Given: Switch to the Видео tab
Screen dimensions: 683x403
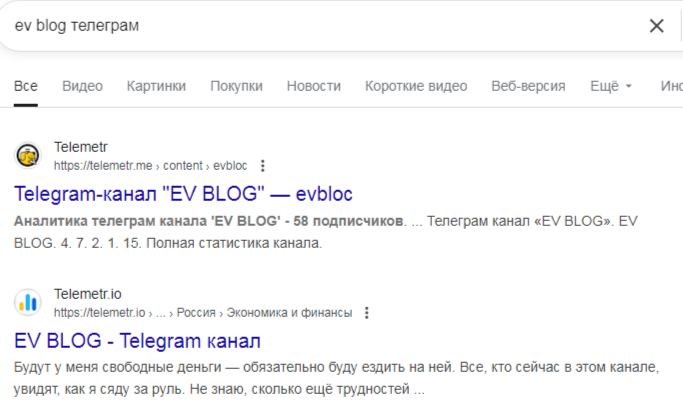Looking at the screenshot, I should [x=82, y=86].
